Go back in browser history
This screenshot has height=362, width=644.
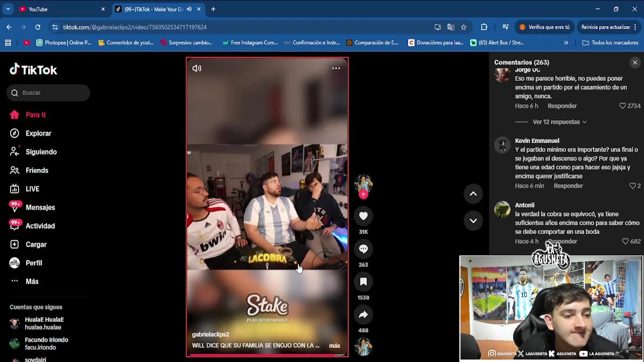coord(9,27)
